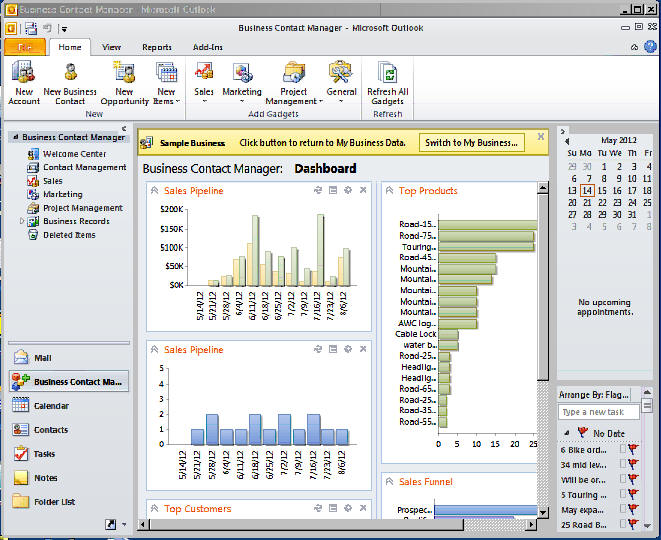Click the Undo quick access icon

[x=47, y=28]
